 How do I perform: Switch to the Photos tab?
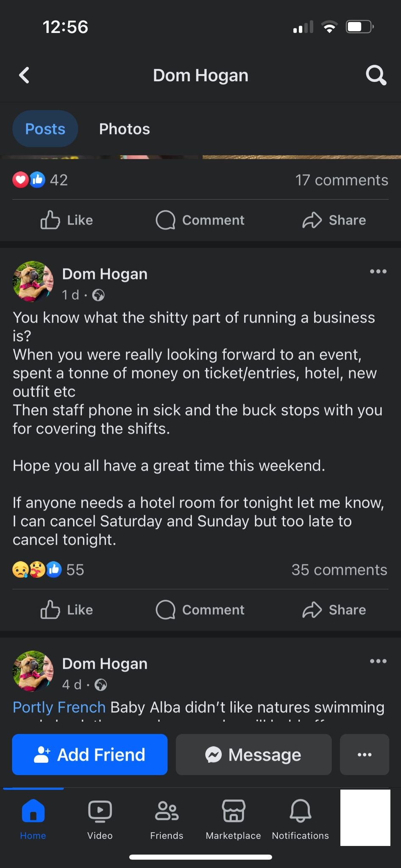click(124, 129)
